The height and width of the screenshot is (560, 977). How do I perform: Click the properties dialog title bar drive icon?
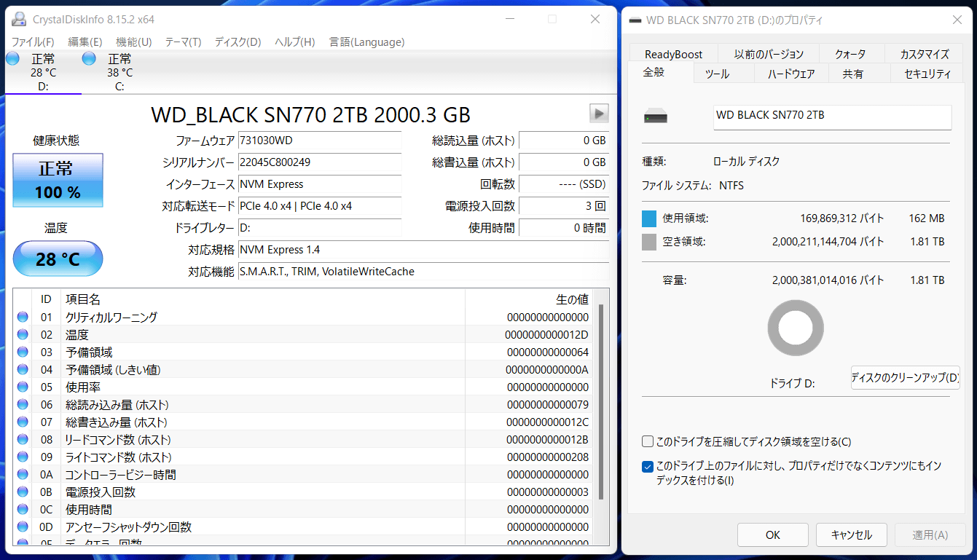(635, 20)
